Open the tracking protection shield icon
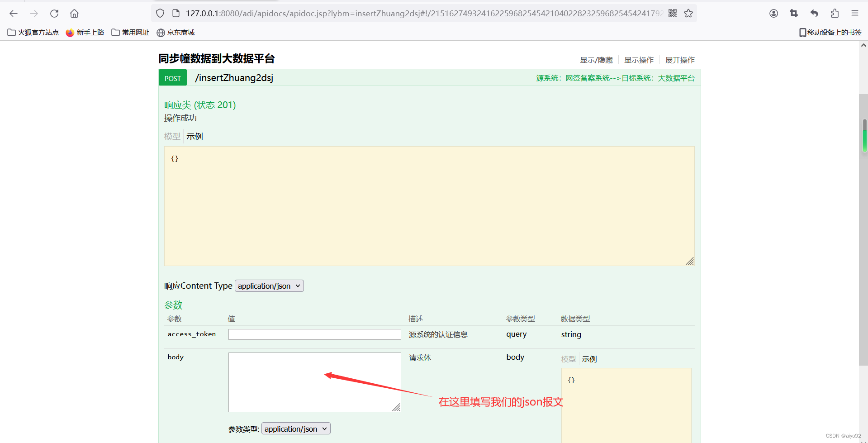 point(160,14)
